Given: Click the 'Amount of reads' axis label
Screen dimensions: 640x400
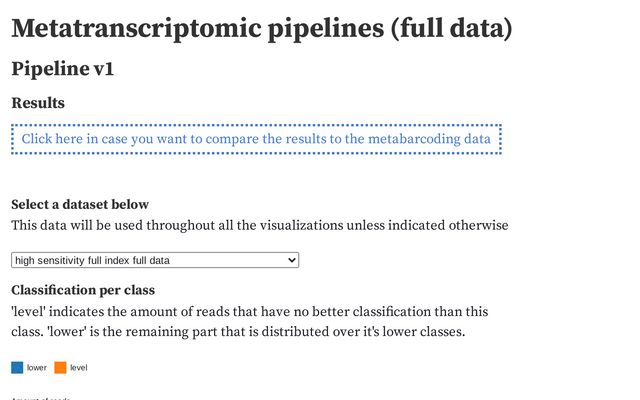Looking at the screenshot, I should (40, 398).
